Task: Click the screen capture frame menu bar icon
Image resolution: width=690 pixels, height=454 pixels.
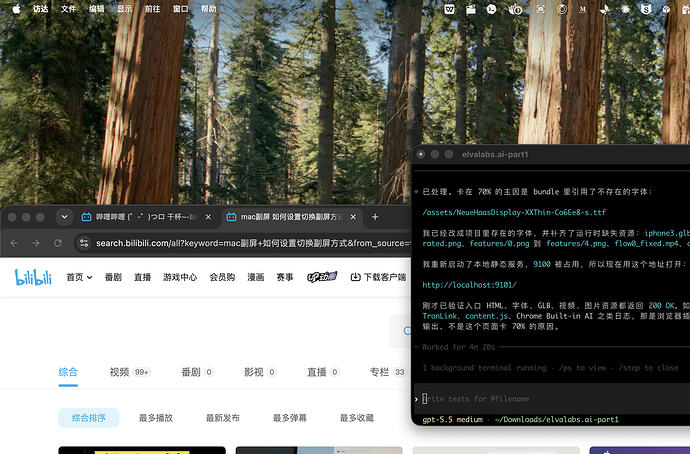Action: point(540,9)
